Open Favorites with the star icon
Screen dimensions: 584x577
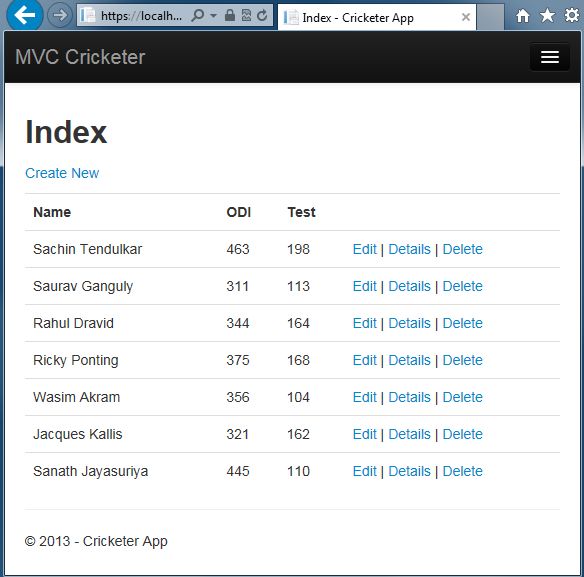pos(547,16)
